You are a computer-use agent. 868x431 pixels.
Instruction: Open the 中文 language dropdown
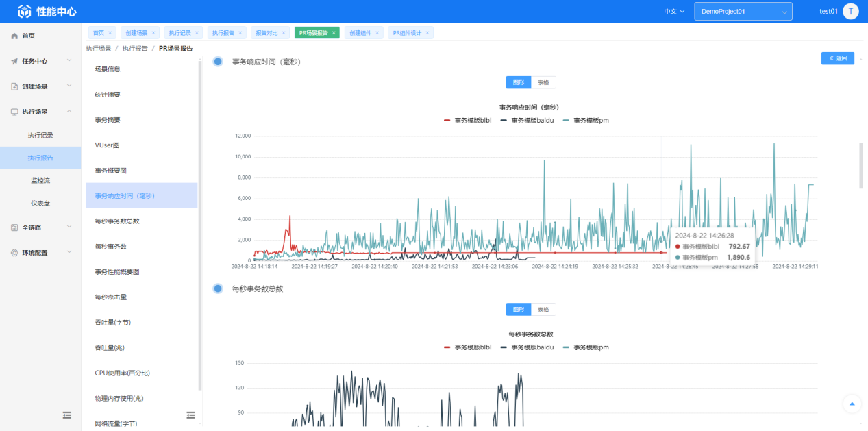674,12
